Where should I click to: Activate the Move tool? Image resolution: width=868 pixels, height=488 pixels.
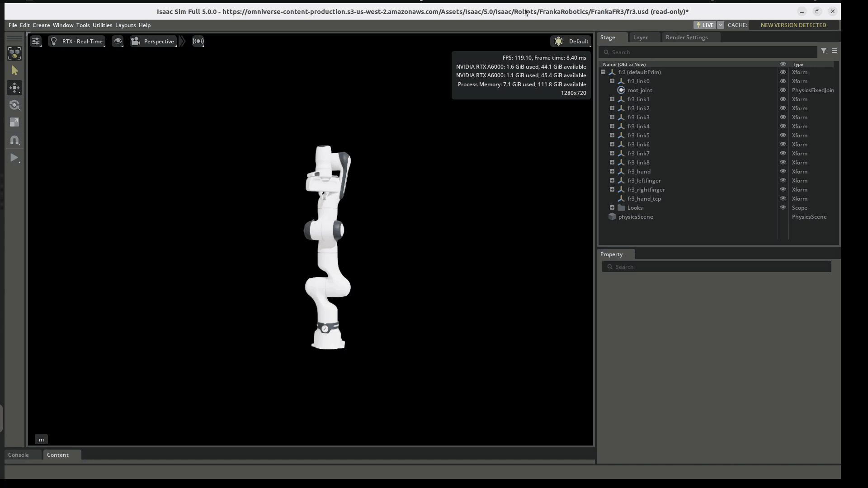14,88
